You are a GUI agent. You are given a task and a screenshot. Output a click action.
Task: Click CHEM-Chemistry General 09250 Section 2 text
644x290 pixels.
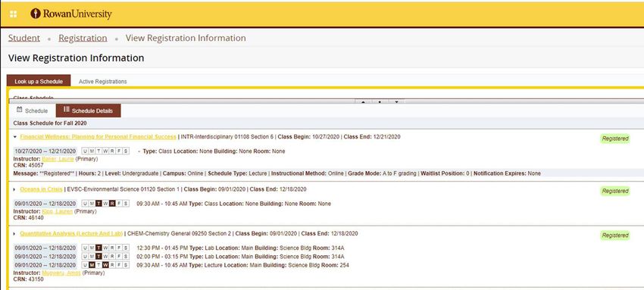(179, 234)
